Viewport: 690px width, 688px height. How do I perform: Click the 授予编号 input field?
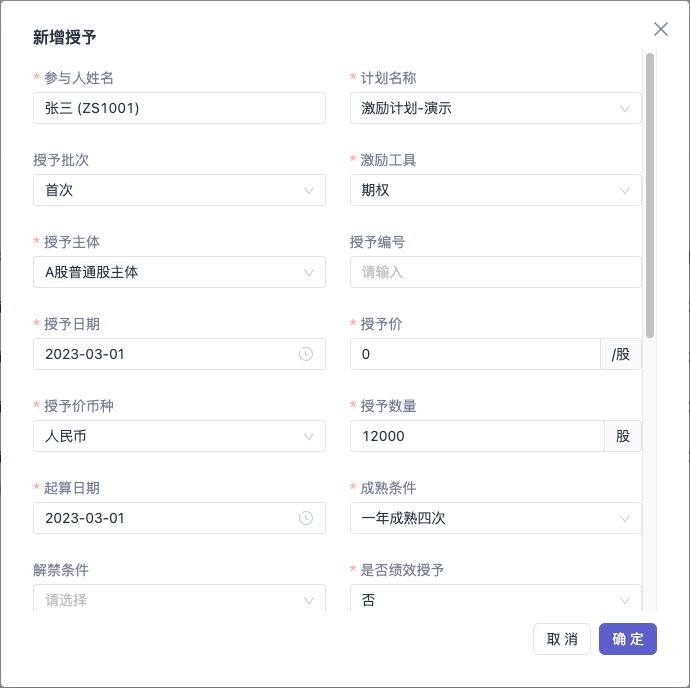tap(495, 272)
